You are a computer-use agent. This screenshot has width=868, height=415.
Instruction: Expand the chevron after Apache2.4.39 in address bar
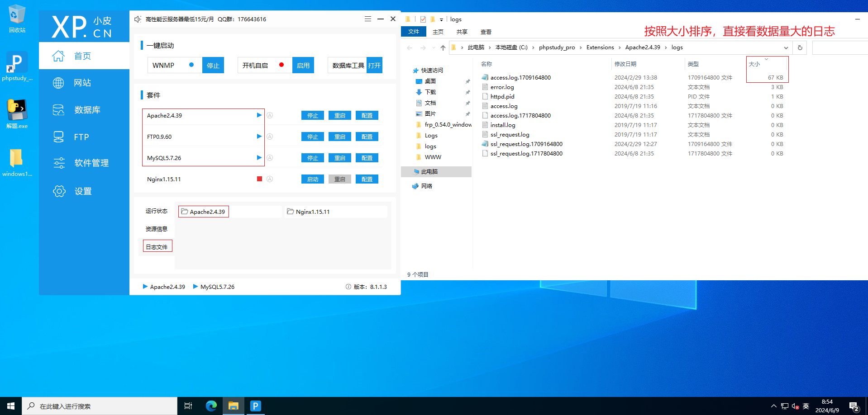coord(666,47)
